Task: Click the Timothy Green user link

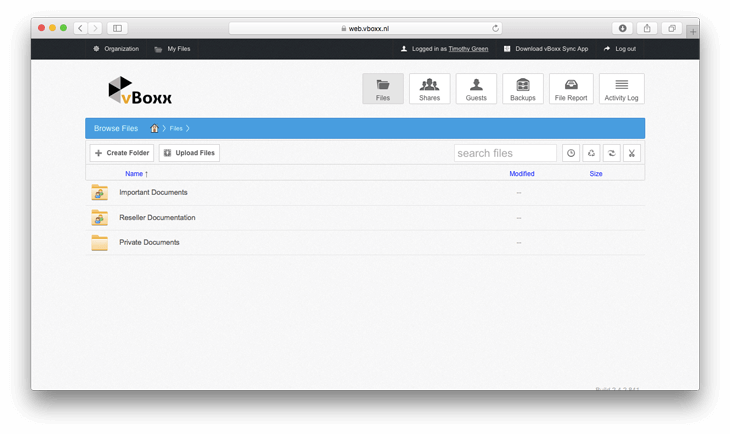Action: pyautogui.click(x=468, y=48)
